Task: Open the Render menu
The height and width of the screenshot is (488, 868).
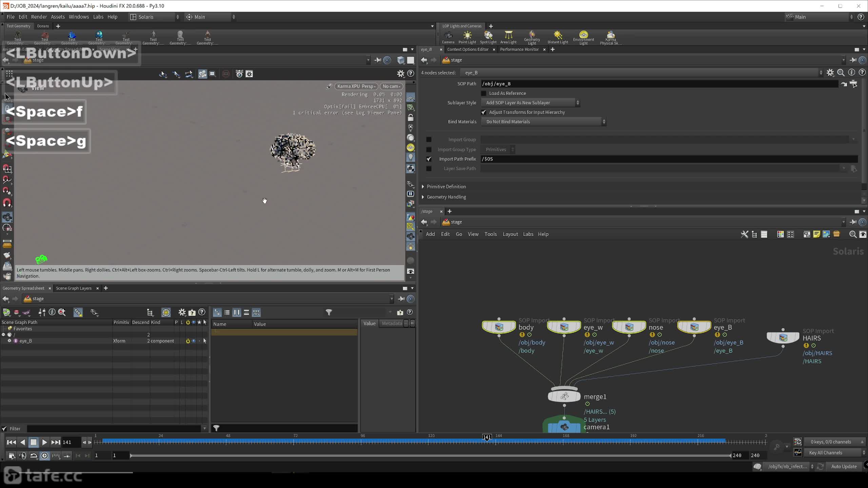Action: (x=39, y=17)
